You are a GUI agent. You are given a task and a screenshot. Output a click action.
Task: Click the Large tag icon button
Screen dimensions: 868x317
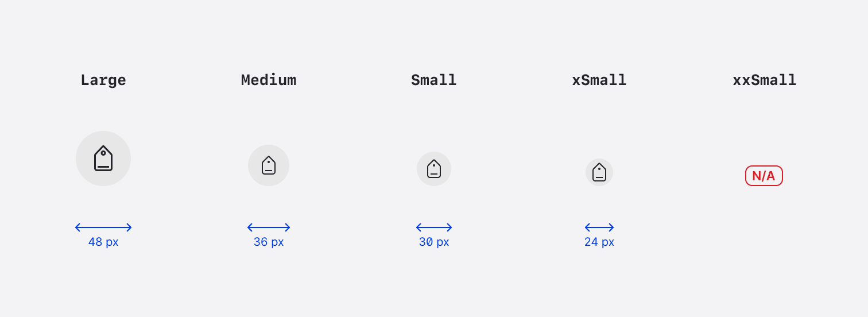(103, 158)
